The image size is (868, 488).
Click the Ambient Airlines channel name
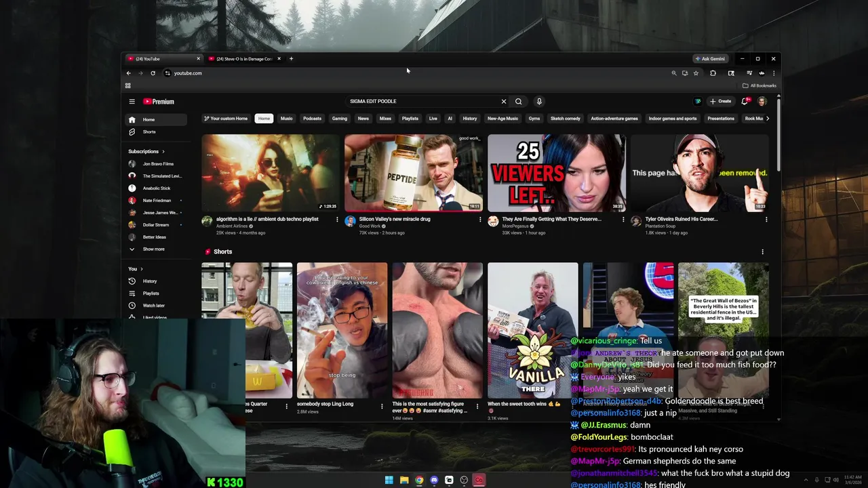click(x=232, y=226)
